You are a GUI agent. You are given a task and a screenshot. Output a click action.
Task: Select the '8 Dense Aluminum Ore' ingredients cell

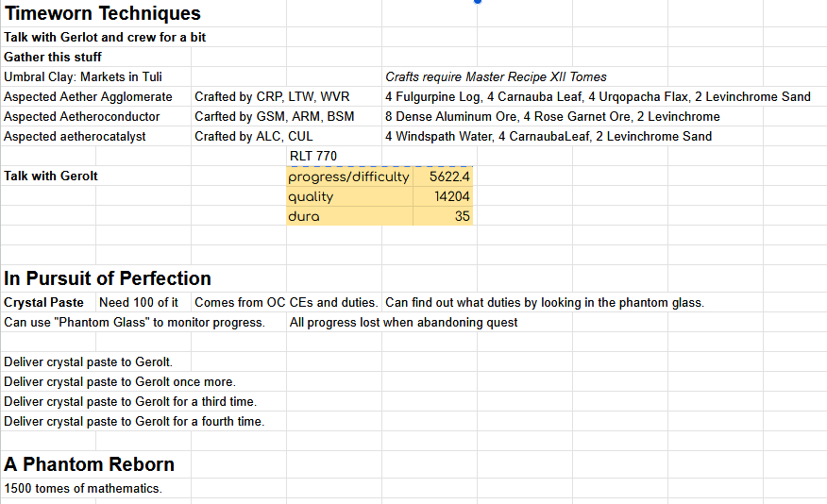552,116
